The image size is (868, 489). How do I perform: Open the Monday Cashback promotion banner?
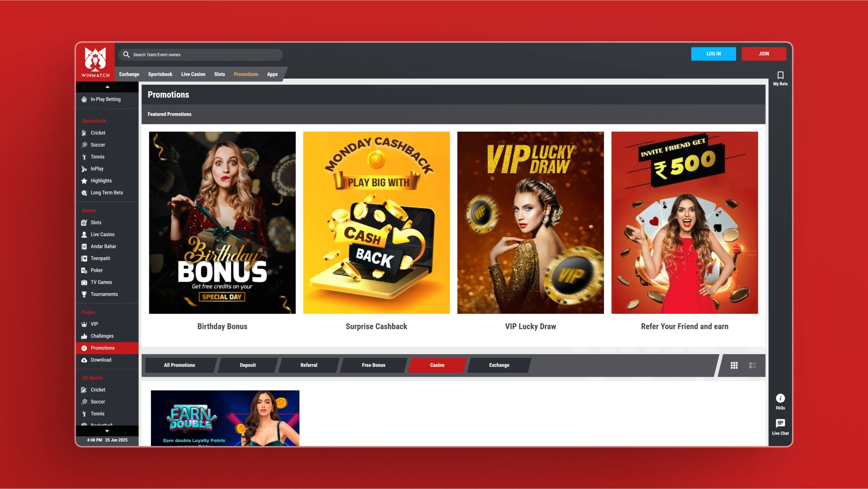click(x=377, y=223)
